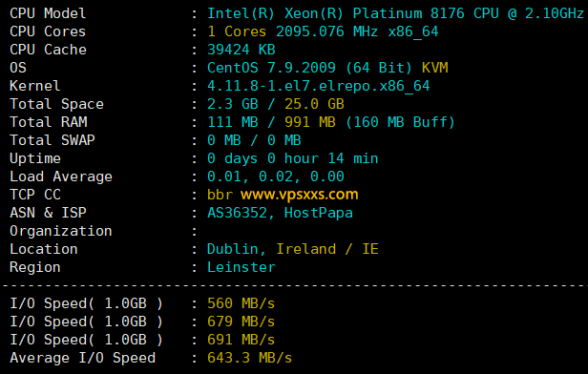Click the "I/O Speed( 1.0GB )" label beside 560 MB/s

tap(86, 303)
